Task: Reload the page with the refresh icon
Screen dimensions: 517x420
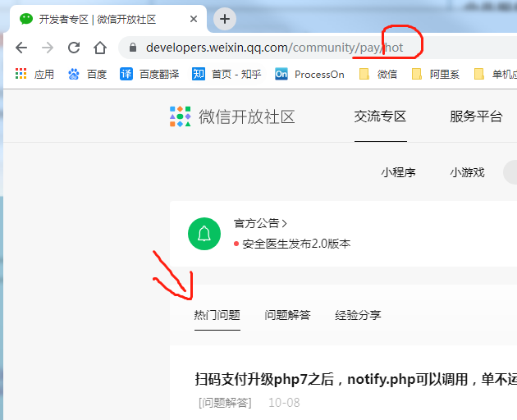Action: click(x=74, y=48)
